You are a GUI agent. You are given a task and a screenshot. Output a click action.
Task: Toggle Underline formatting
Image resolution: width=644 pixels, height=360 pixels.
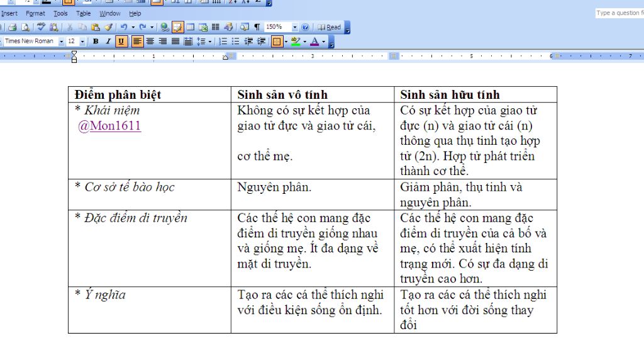121,41
